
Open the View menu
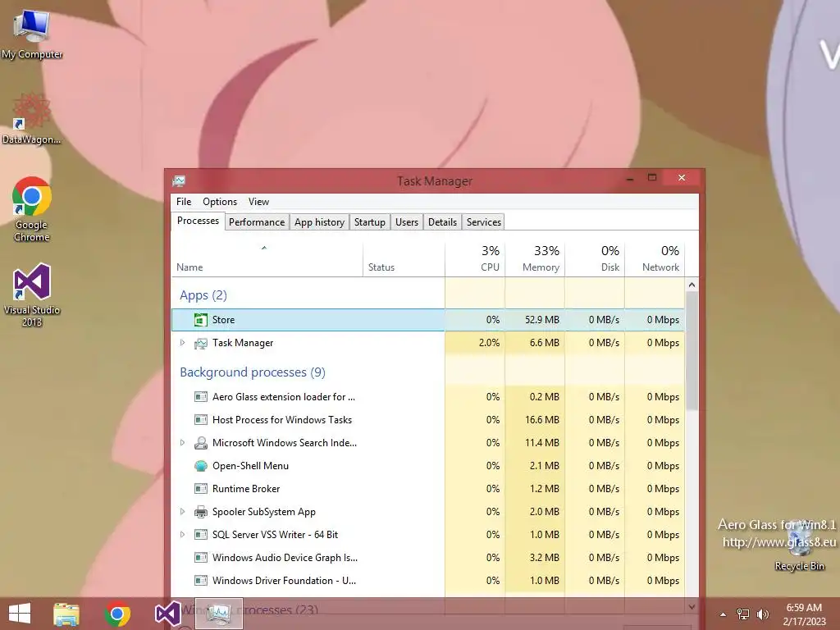258,202
